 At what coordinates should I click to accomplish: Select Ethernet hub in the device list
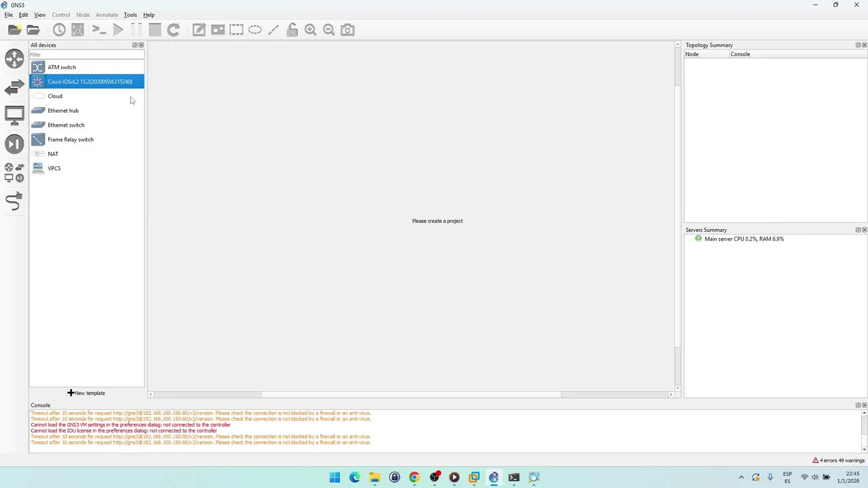87,110
